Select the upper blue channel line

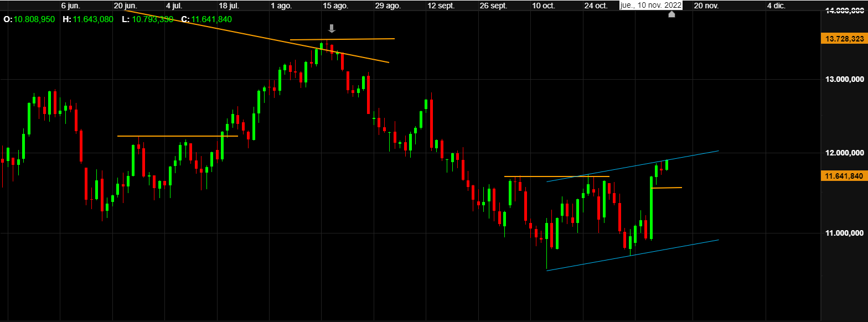point(632,166)
